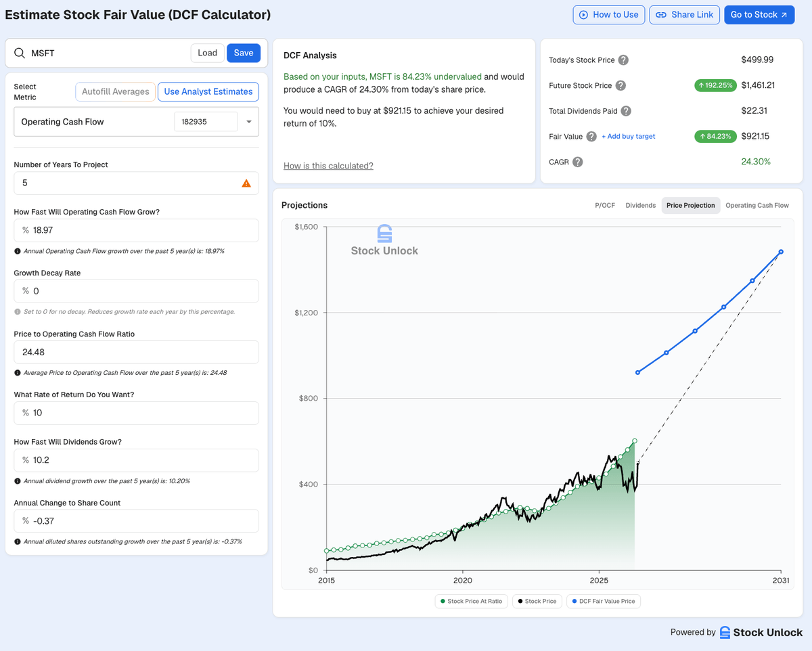Click the $22.31 total dividends value
812x651 pixels.
[x=754, y=111]
